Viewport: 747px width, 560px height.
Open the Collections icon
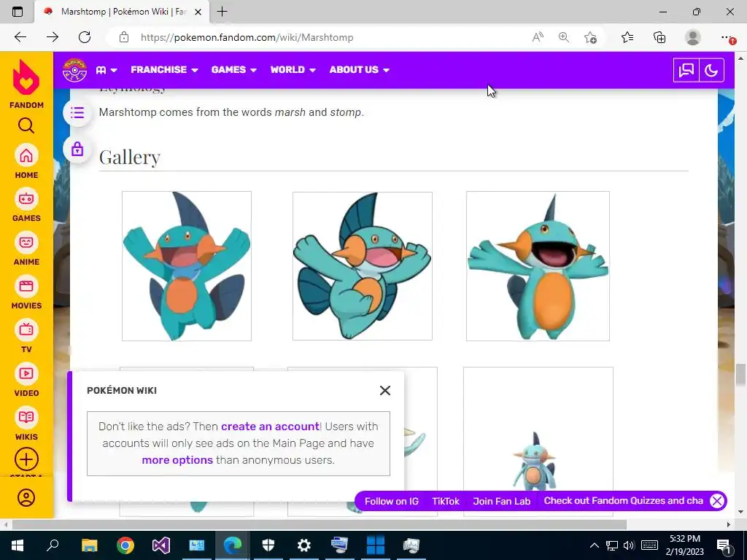pos(659,37)
